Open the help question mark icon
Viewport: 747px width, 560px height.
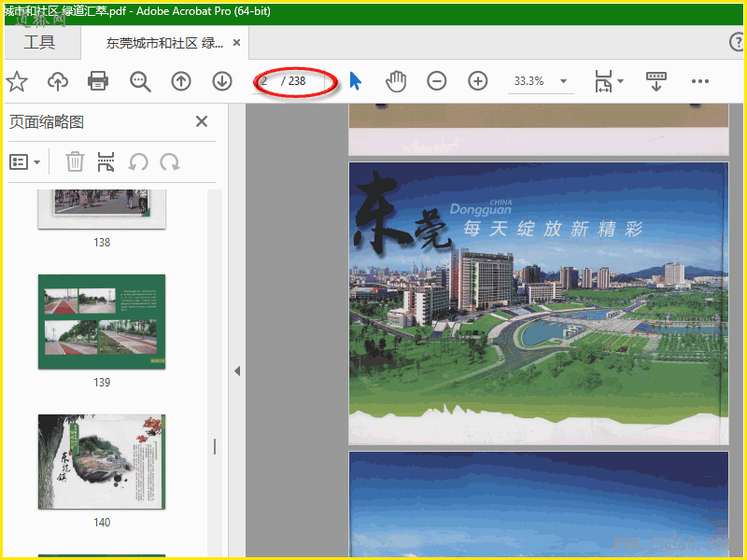coord(737,42)
